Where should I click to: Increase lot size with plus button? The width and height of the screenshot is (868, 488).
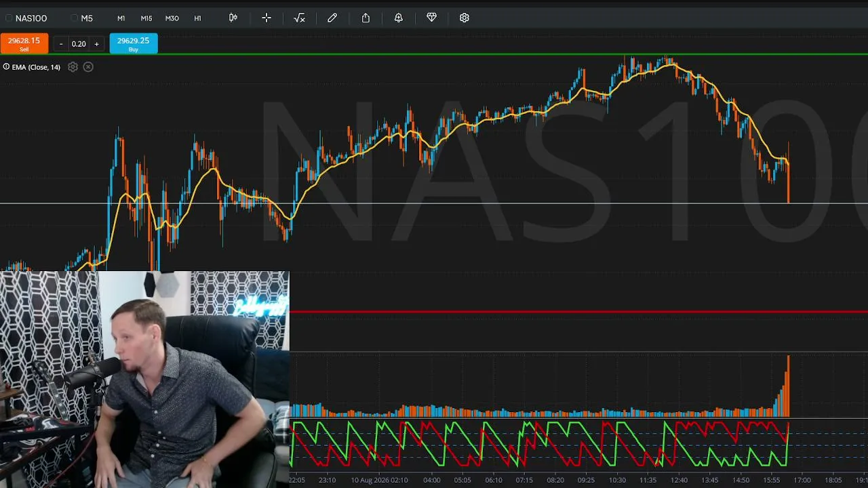pos(96,44)
